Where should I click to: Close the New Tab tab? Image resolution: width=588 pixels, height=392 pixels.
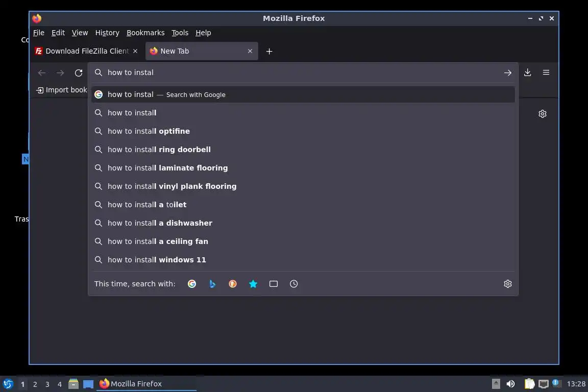[250, 51]
